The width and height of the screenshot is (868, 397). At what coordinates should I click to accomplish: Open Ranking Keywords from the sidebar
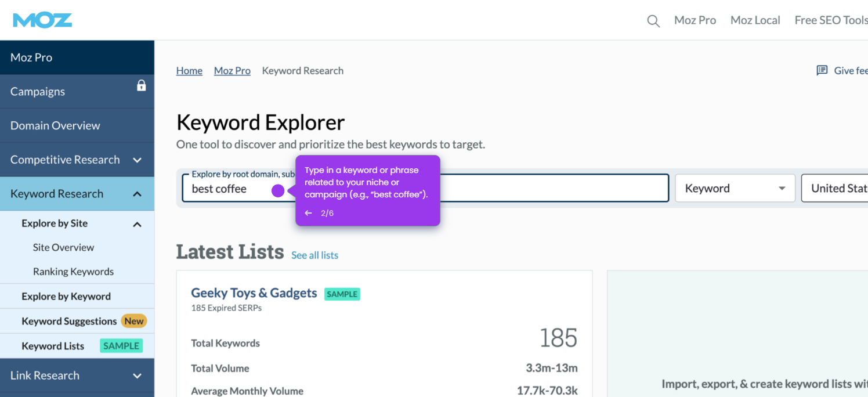pos(73,271)
